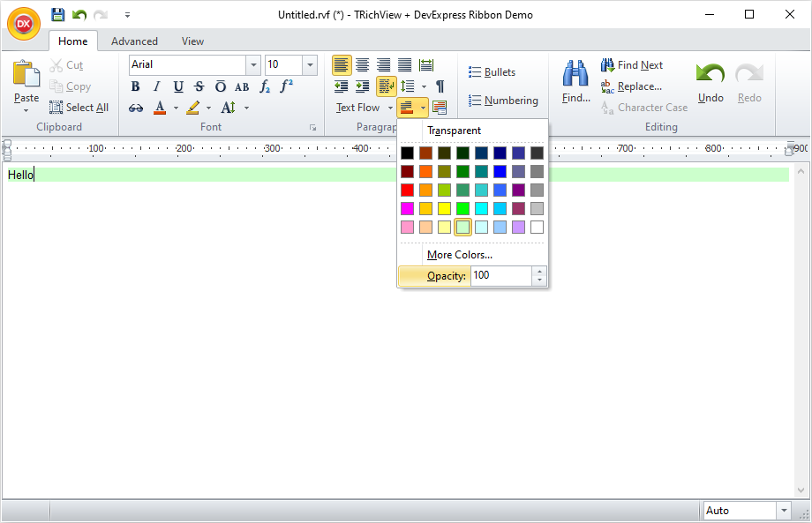Open the hyperlink glasses icon in Font group
This screenshot has width=812, height=523.
pyautogui.click(x=136, y=108)
